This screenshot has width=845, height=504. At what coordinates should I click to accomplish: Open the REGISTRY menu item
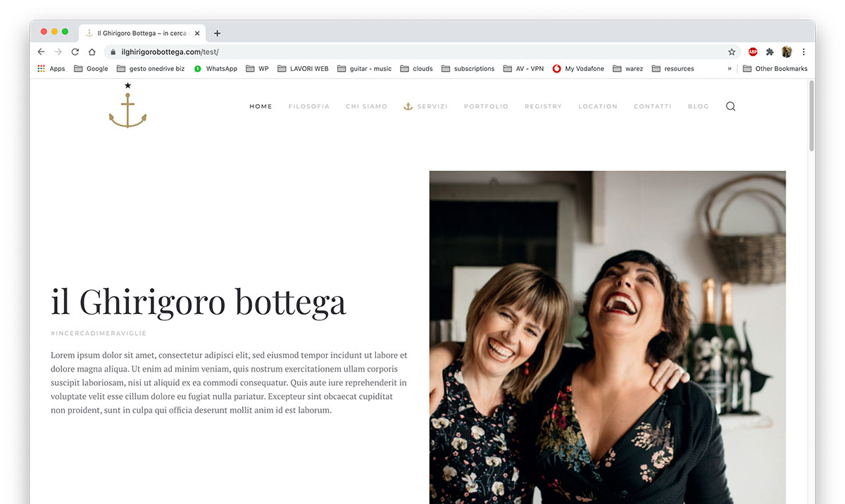click(543, 106)
